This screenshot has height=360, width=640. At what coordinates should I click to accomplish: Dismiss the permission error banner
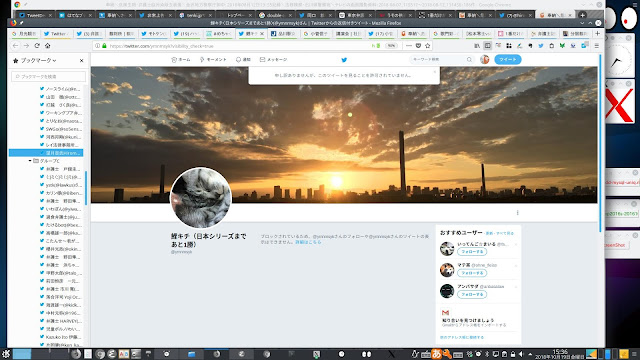(435, 71)
